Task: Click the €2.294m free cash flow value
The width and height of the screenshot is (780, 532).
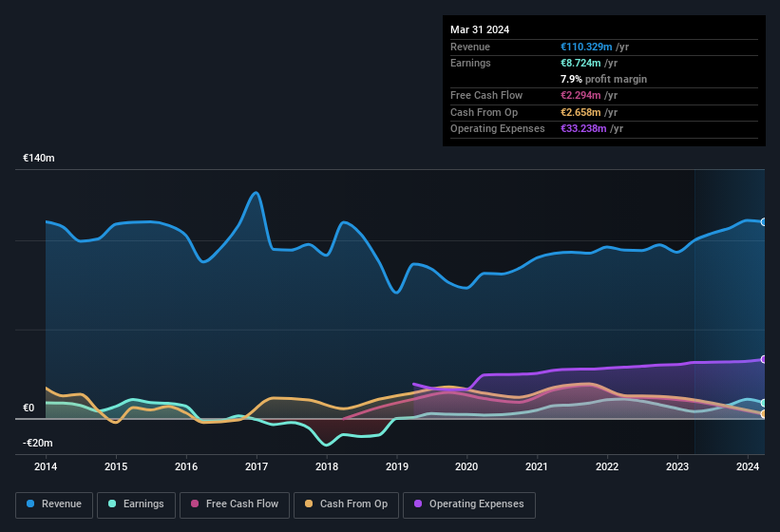Action: coord(580,95)
